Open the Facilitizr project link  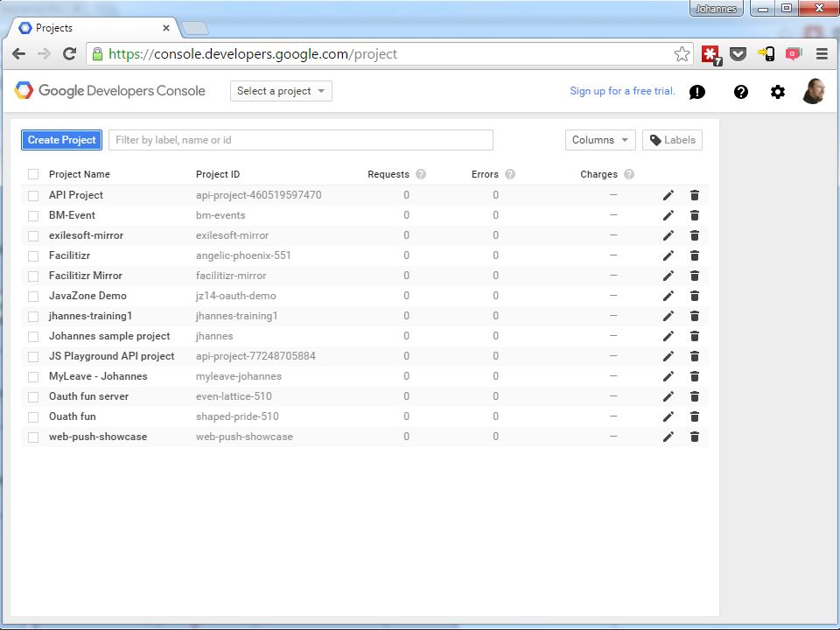click(70, 255)
